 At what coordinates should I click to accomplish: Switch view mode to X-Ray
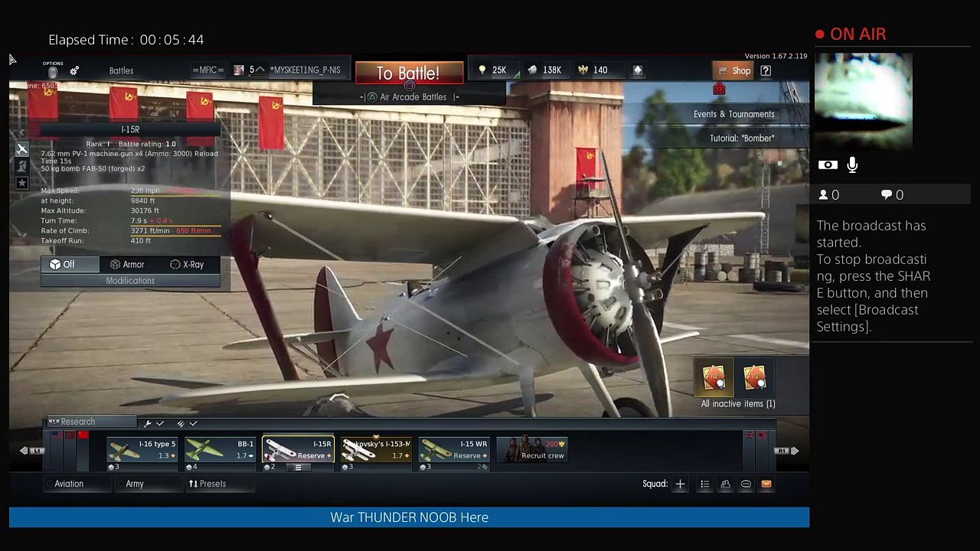pyautogui.click(x=188, y=265)
